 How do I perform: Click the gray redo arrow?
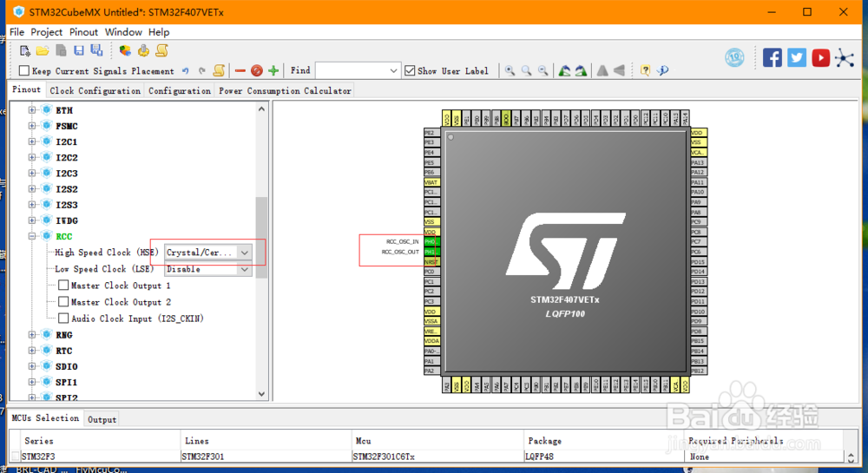pos(202,71)
